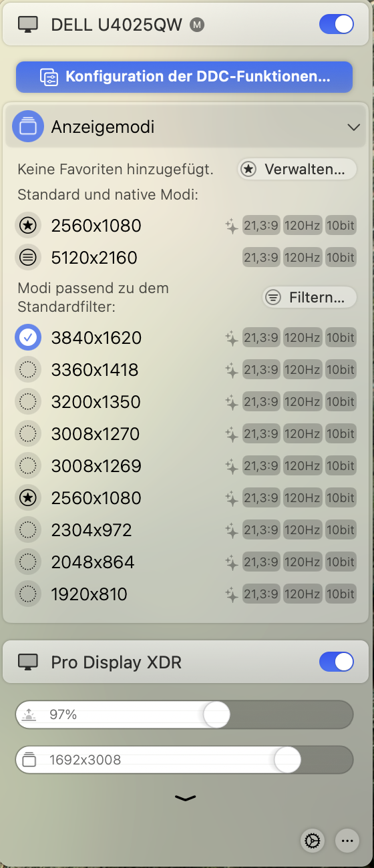Viewport: 374px width, 868px height.
Task: Click the monitor icon beside Pro Display XDR
Action: pos(28,662)
